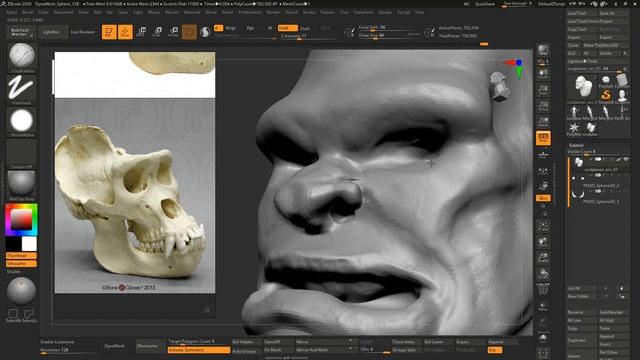This screenshot has height=360, width=640.
Task: Click the Move view icon in right shelf
Action: (543, 242)
